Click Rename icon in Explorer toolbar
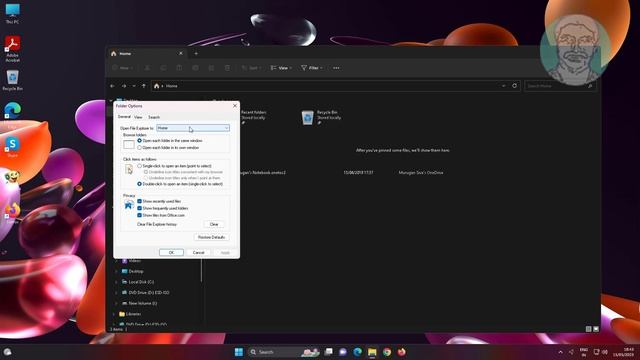The height and width of the screenshot is (360, 640). coord(195,68)
